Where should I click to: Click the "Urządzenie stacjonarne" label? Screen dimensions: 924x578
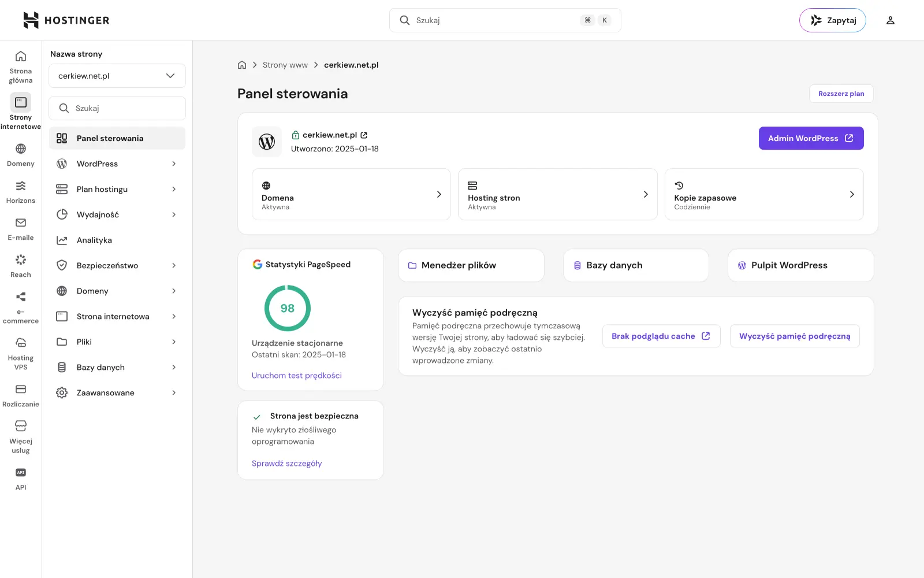click(x=297, y=343)
